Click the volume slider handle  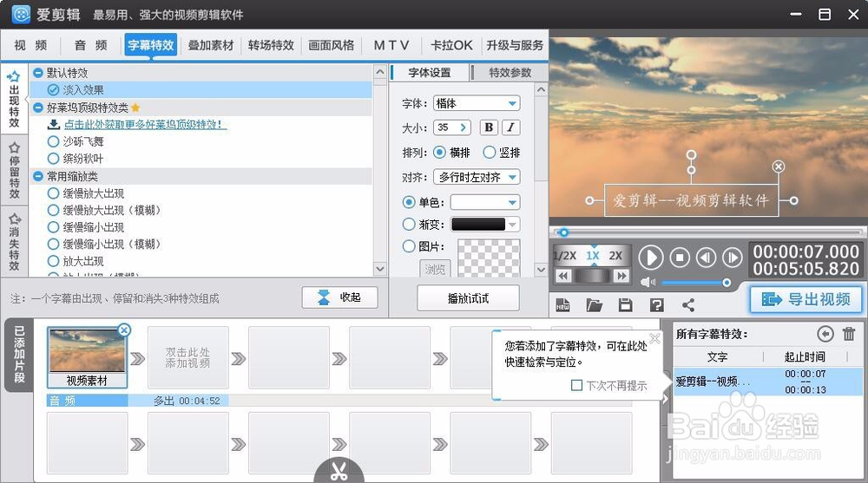pos(727,283)
